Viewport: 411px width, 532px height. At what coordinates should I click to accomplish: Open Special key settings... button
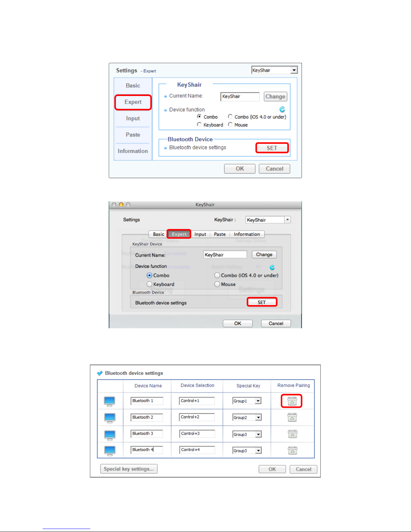click(129, 469)
